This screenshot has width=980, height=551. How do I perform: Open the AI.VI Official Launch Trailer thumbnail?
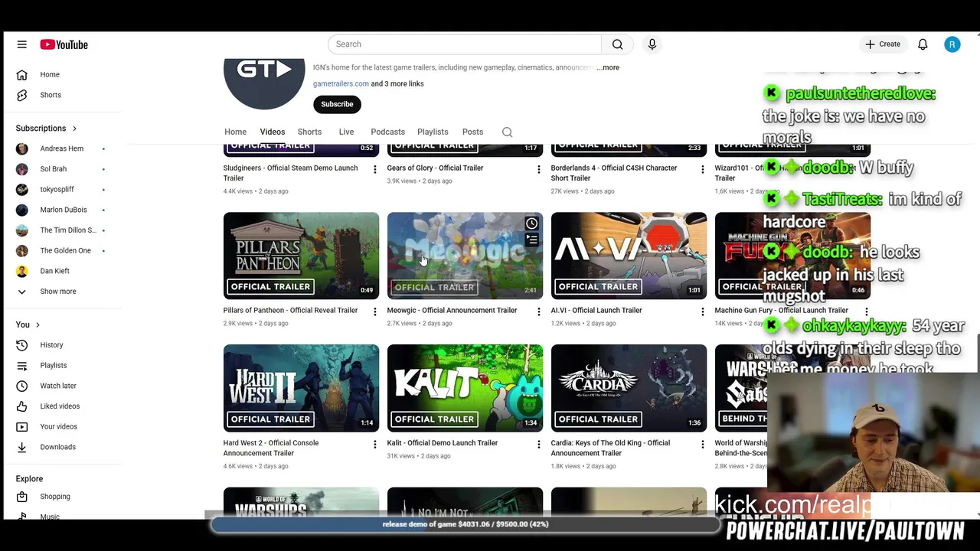pyautogui.click(x=629, y=256)
